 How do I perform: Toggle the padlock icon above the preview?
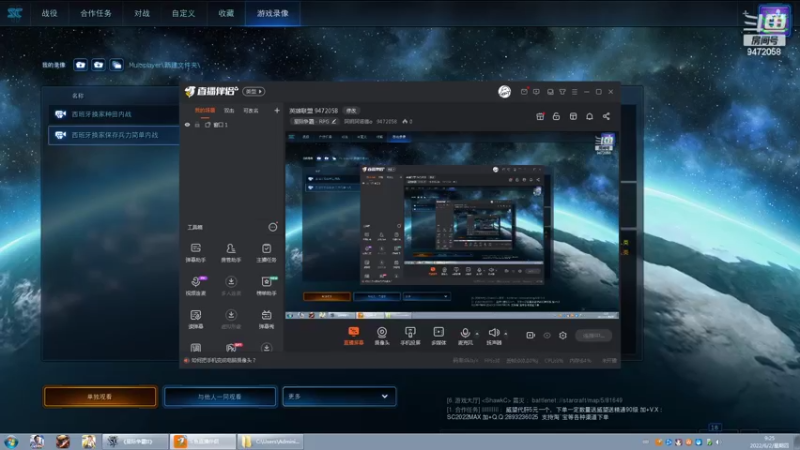coord(556,116)
